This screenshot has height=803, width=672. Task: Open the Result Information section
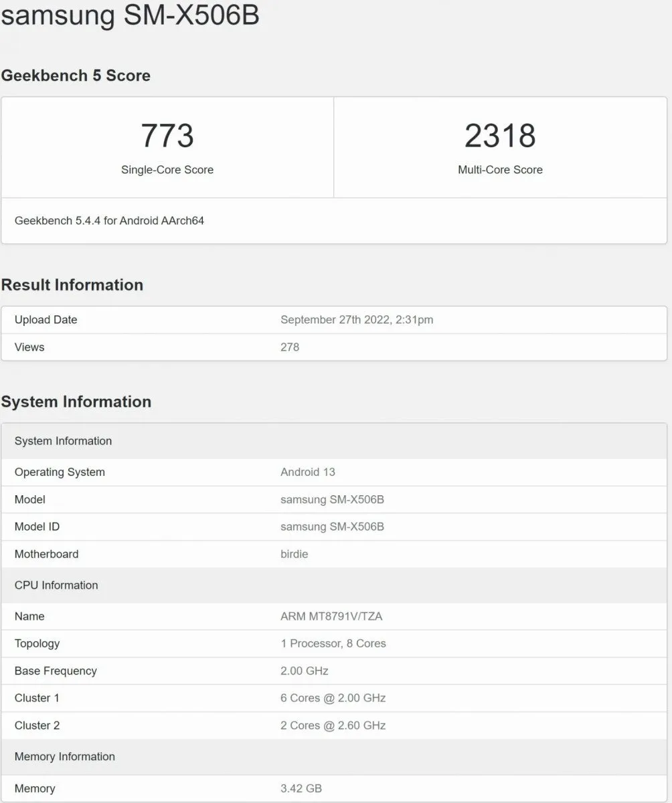tap(72, 284)
